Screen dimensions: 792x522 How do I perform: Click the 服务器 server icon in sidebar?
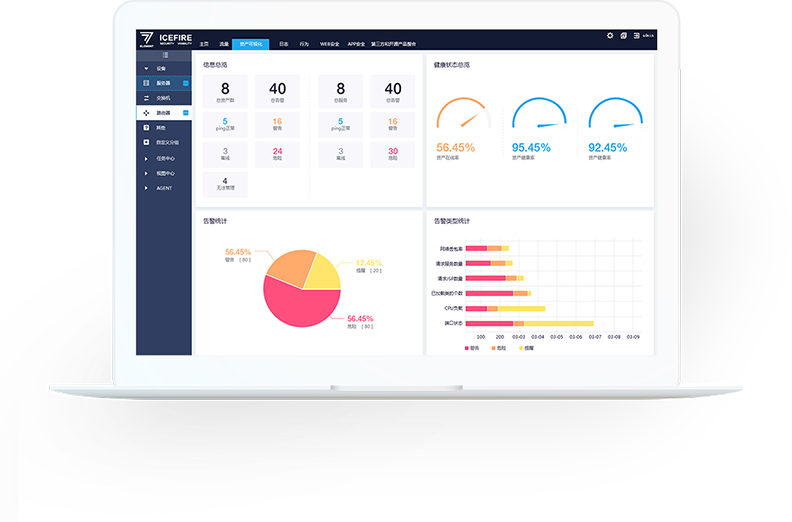(x=146, y=83)
